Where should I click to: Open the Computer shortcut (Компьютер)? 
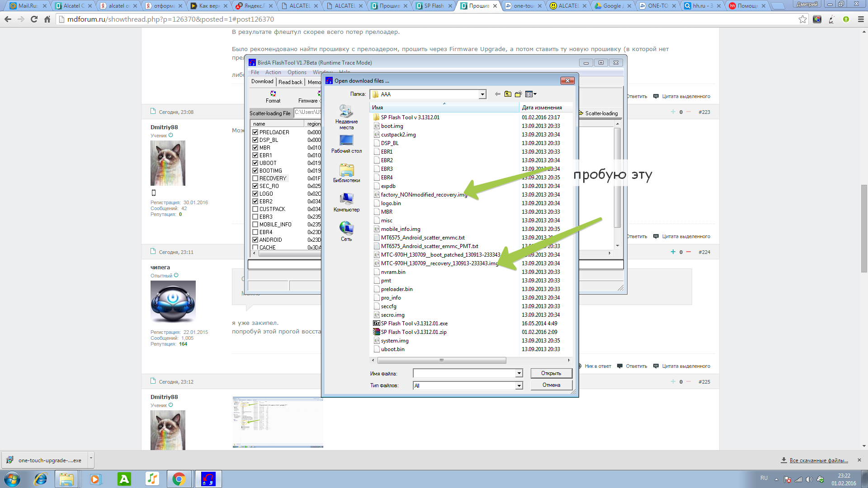[346, 202]
